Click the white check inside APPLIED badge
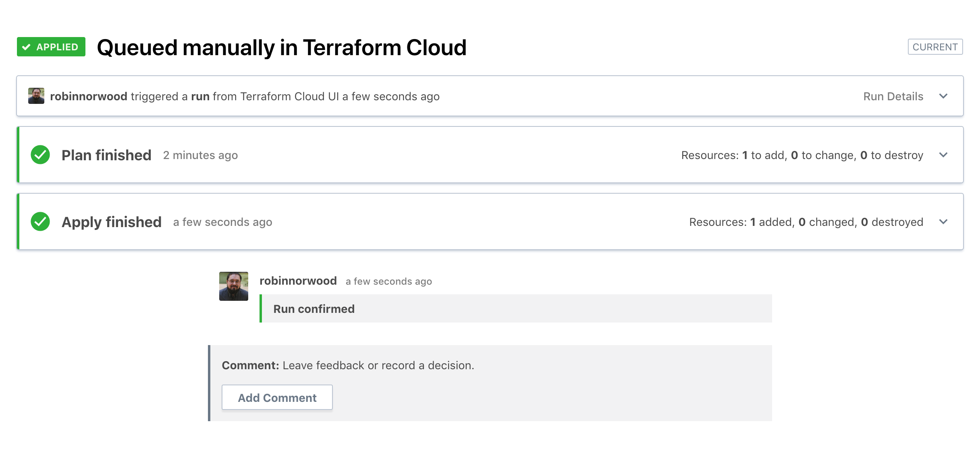This screenshot has height=455, width=980. pos(27,47)
